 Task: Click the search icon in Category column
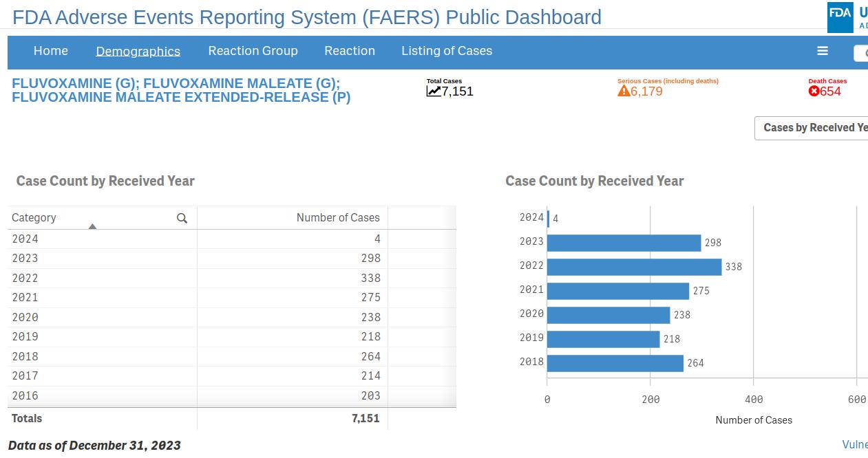pyautogui.click(x=182, y=218)
